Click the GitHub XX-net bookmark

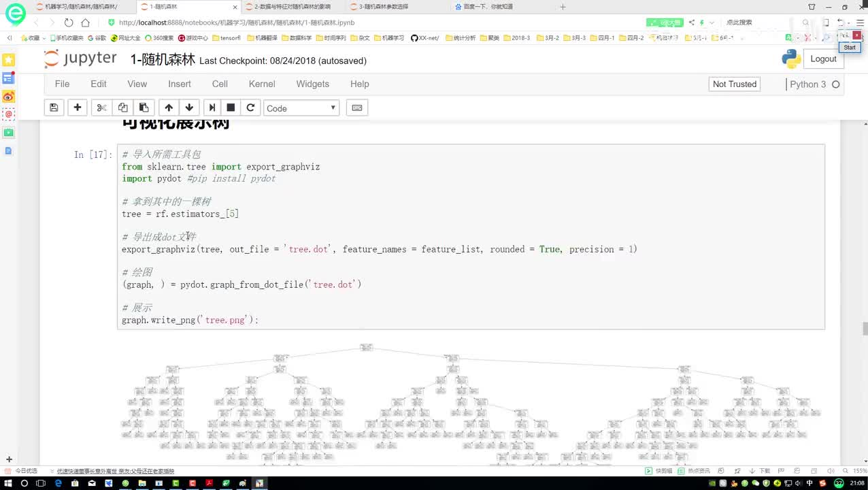(x=424, y=38)
